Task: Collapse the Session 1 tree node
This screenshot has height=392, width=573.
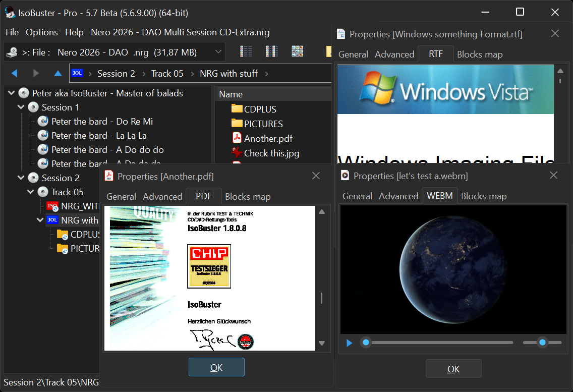Action: pos(21,107)
